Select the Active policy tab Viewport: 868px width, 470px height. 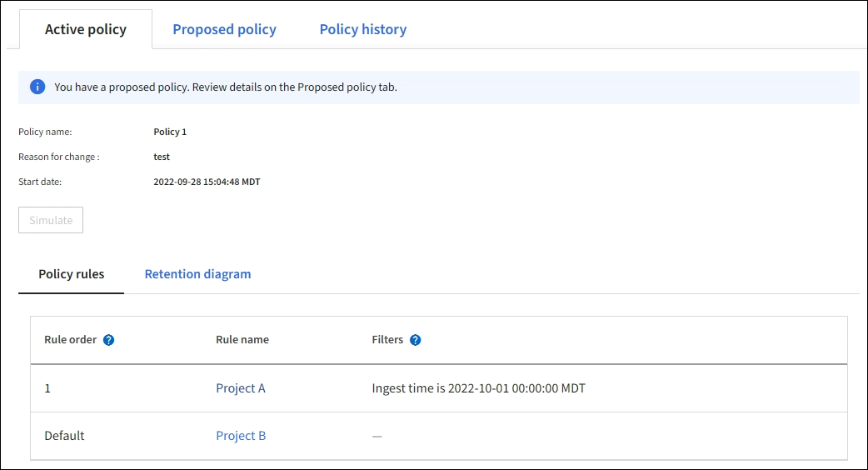click(86, 29)
